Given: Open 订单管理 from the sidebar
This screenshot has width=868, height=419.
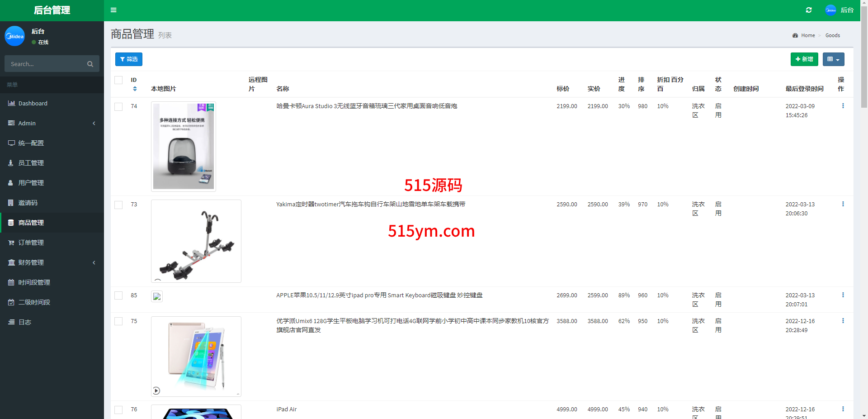Looking at the screenshot, I should (x=31, y=243).
